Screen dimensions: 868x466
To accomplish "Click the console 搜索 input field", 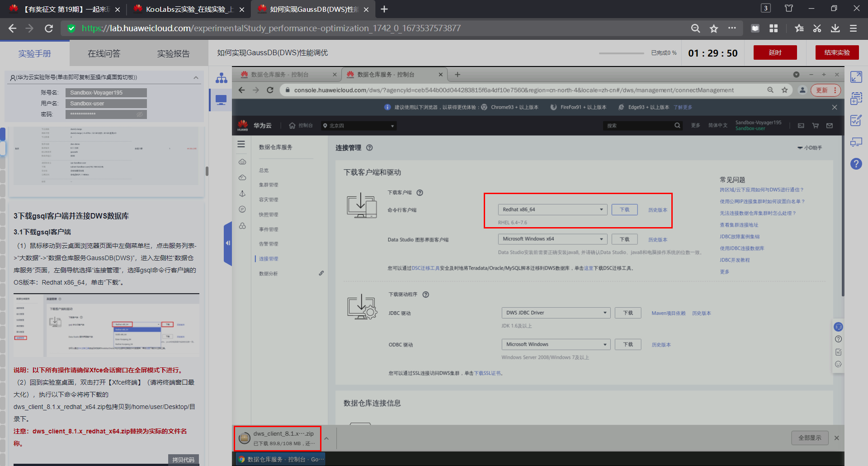I will click(x=642, y=125).
